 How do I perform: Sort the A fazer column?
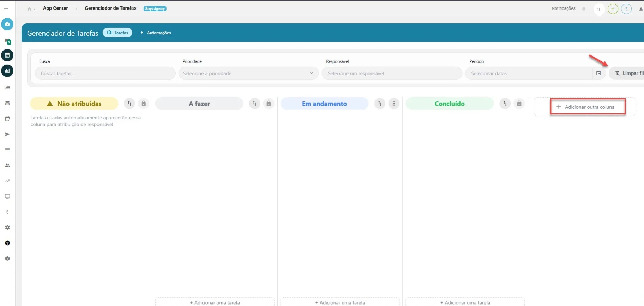pos(255,104)
